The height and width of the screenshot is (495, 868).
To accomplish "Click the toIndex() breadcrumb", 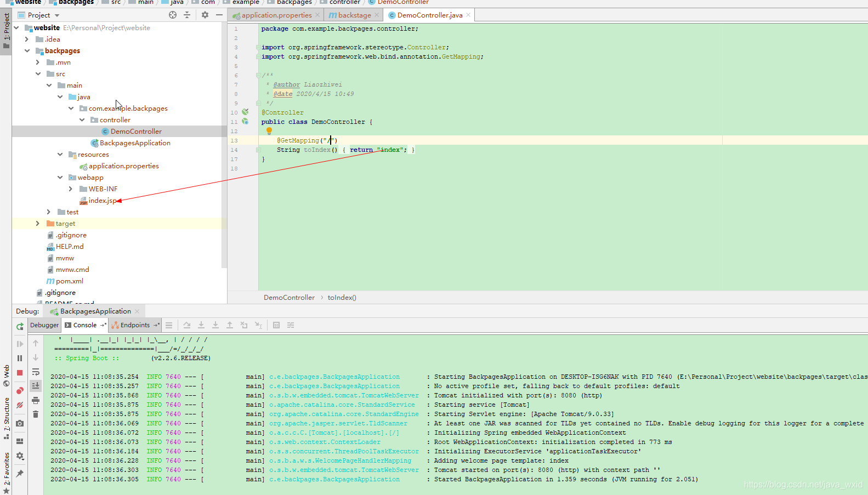I will (342, 298).
